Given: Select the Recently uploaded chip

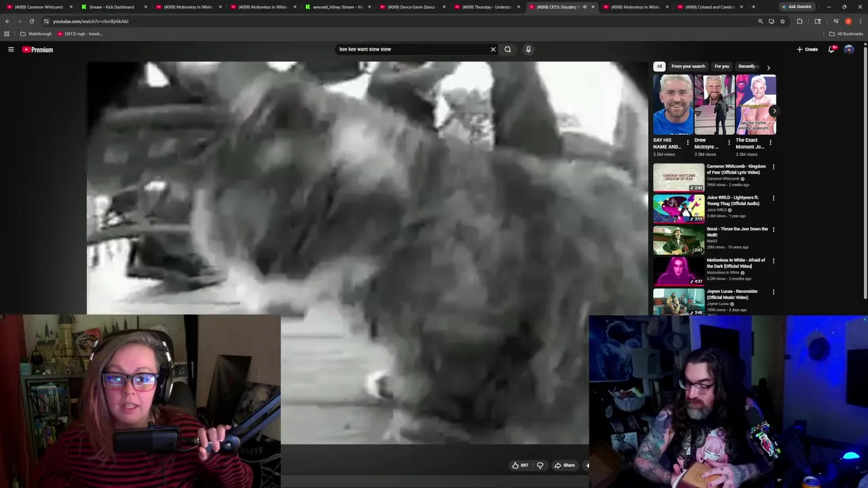Looking at the screenshot, I should [747, 66].
